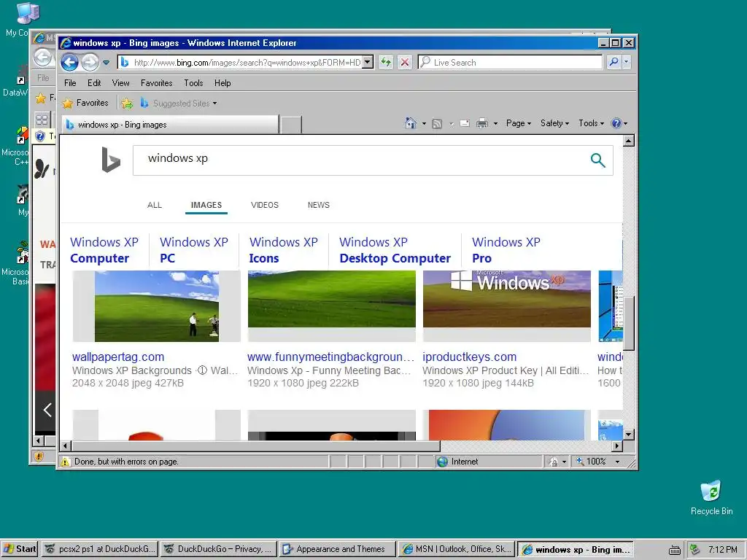Image resolution: width=747 pixels, height=560 pixels.
Task: Open the recent pages dropdown arrow
Action: click(107, 63)
